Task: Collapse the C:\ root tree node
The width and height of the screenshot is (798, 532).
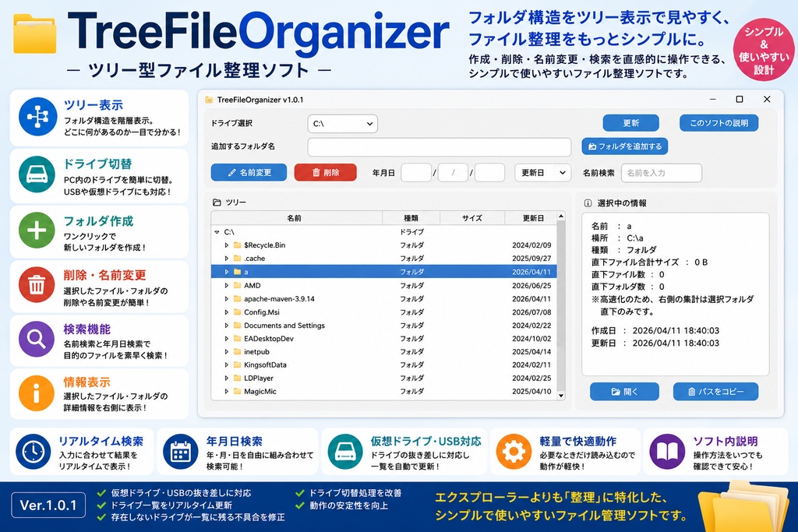Action: (217, 232)
